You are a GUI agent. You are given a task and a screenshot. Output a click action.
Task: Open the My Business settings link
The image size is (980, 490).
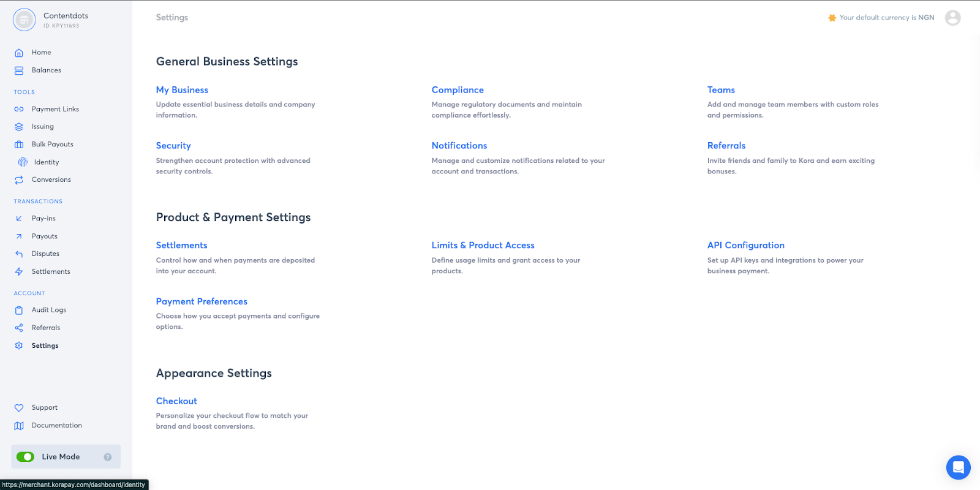pyautogui.click(x=182, y=90)
